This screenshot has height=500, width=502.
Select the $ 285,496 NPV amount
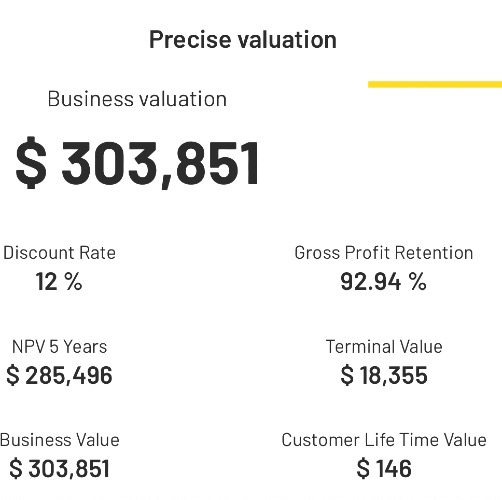coord(59,375)
